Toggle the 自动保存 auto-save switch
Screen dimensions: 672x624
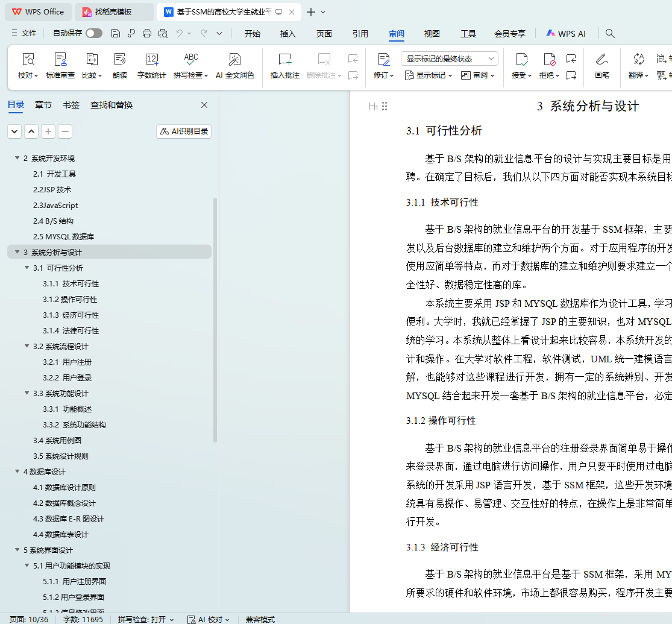tap(94, 34)
